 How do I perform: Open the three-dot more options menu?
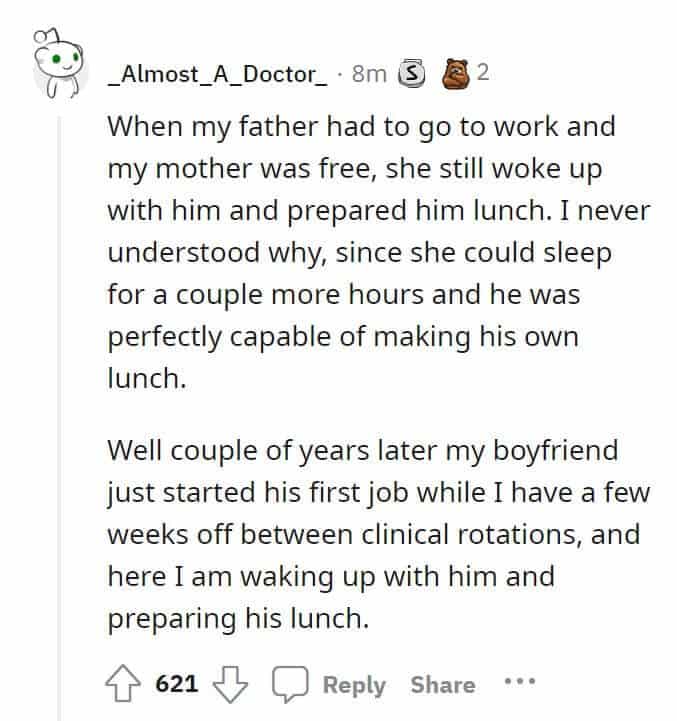(520, 681)
